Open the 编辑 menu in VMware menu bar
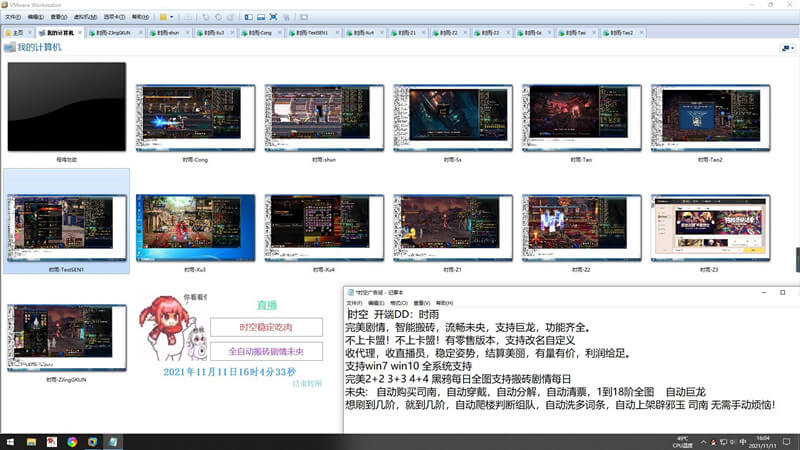The height and width of the screenshot is (450, 800). pos(36,17)
